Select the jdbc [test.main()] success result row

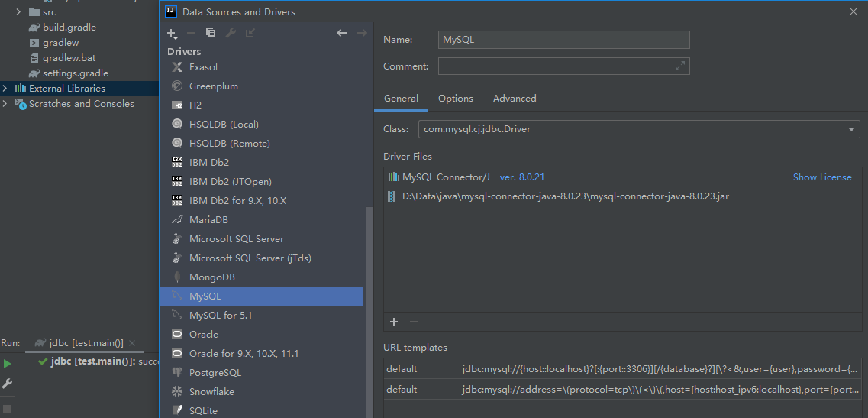(x=98, y=362)
